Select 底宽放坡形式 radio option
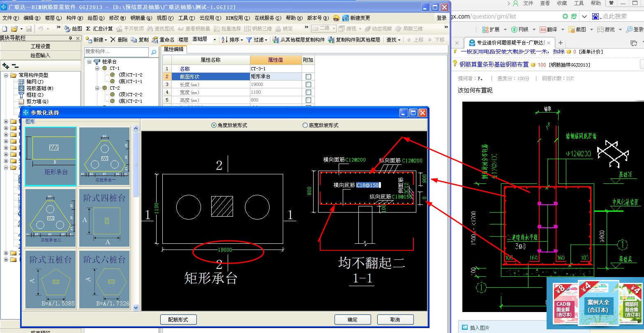This screenshot has height=333, width=644. tap(305, 125)
